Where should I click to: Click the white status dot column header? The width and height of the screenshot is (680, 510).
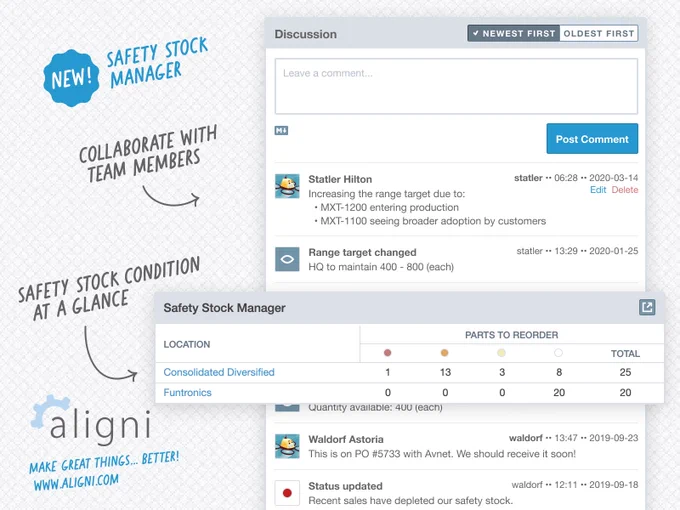click(x=559, y=353)
